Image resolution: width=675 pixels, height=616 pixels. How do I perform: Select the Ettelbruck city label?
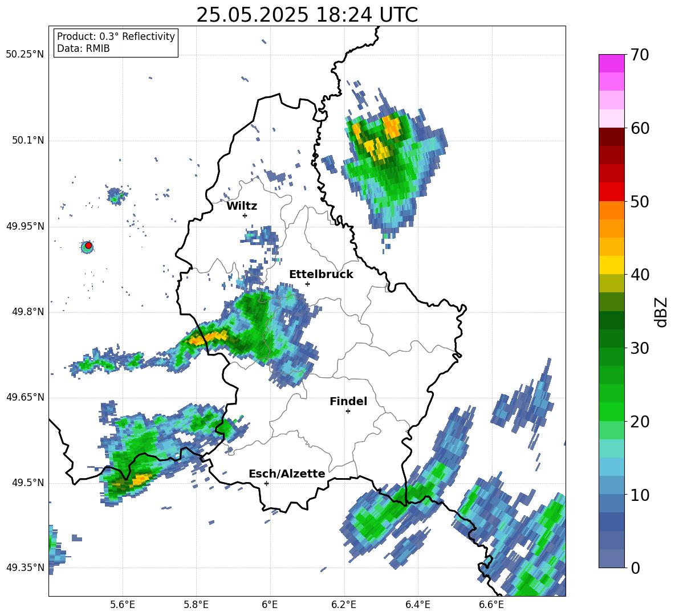click(321, 275)
